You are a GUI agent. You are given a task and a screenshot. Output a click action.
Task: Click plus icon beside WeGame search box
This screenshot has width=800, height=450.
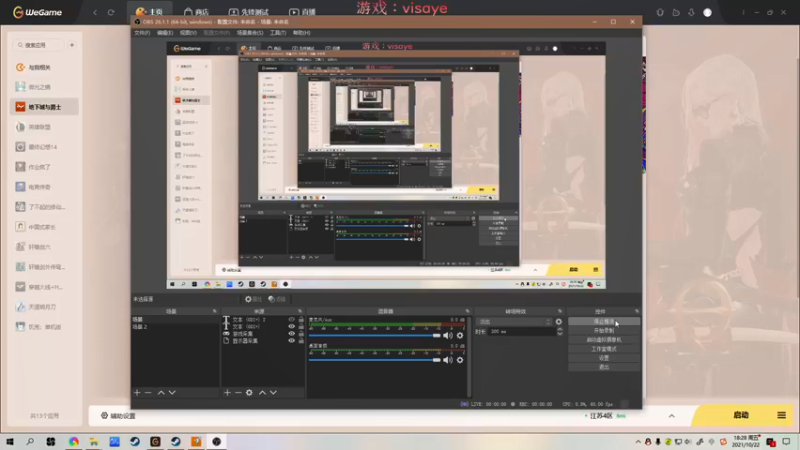pyautogui.click(x=72, y=45)
